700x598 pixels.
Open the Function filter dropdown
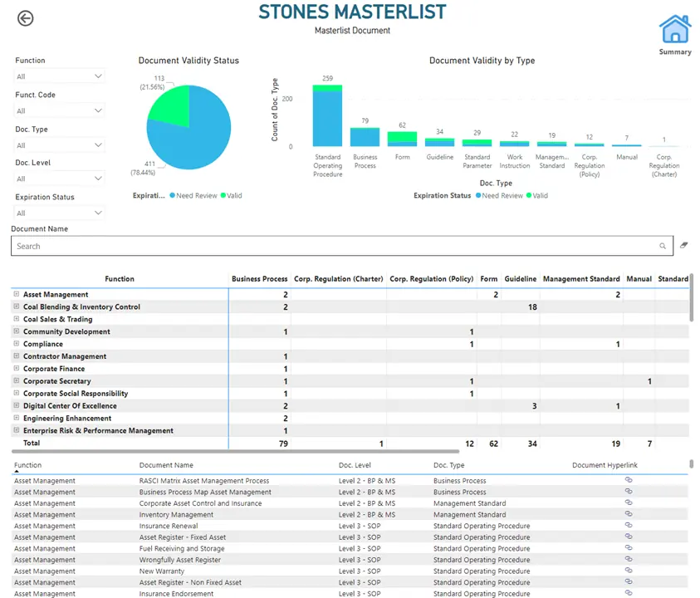tap(60, 76)
